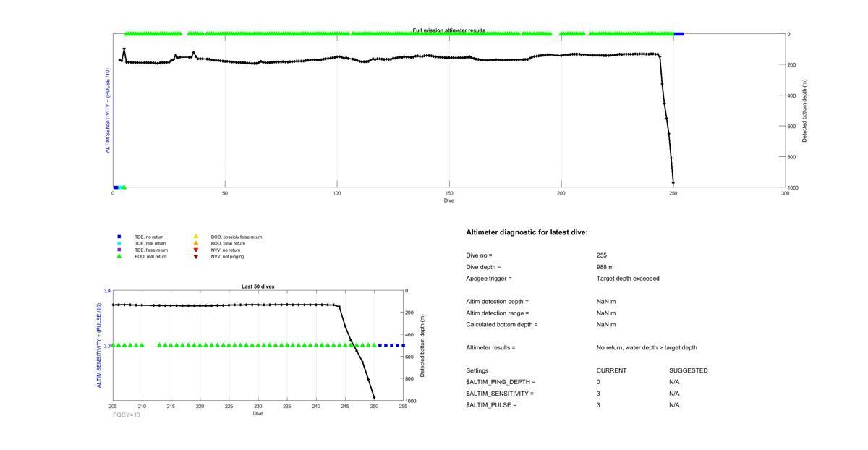Click the cyan 'TDE, real return' legend marker
The height and width of the screenshot is (450, 868).
point(119,243)
